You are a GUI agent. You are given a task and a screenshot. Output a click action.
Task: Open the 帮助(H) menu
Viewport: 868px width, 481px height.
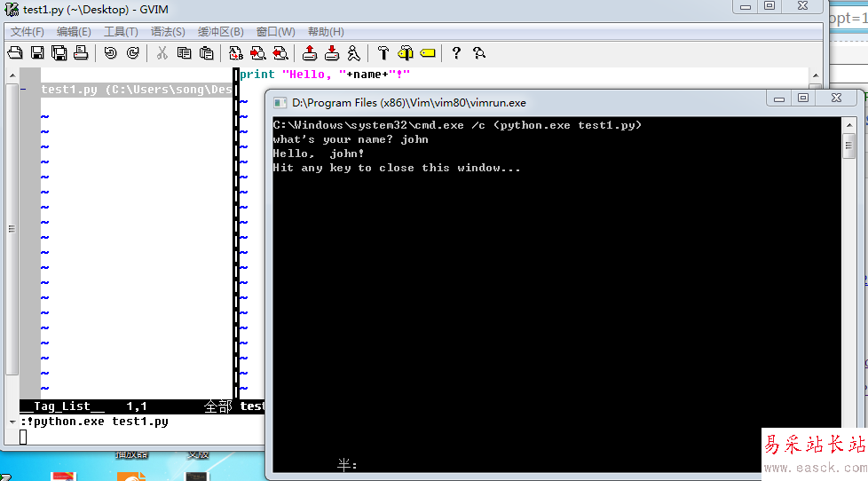point(326,32)
